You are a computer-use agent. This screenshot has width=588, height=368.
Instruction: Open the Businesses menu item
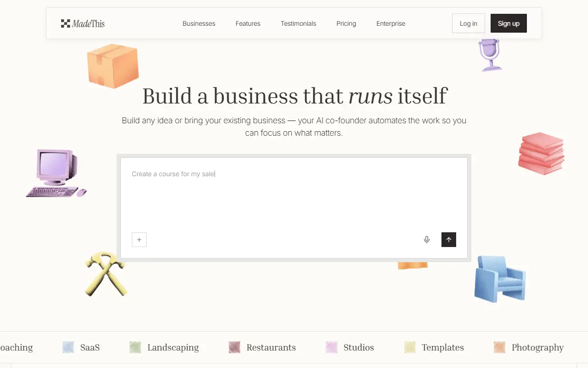coord(199,23)
